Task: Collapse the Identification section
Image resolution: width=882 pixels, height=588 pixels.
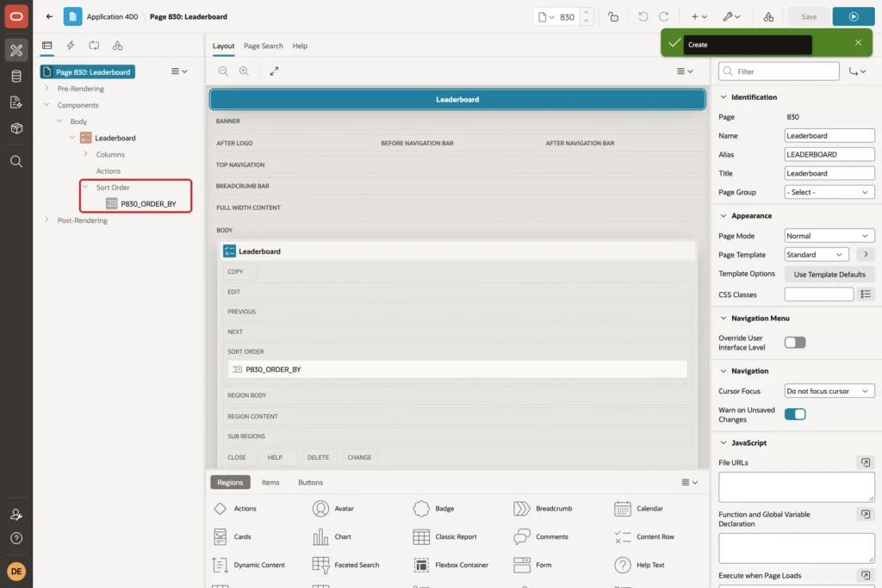Action: pyautogui.click(x=724, y=96)
